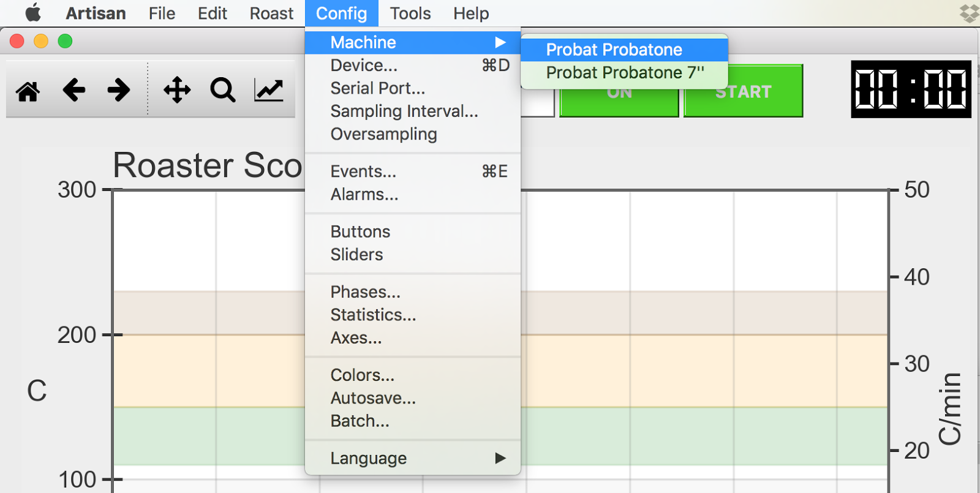Screen dimensions: 980x493
Task: Open the Apple menu
Action: point(33,13)
